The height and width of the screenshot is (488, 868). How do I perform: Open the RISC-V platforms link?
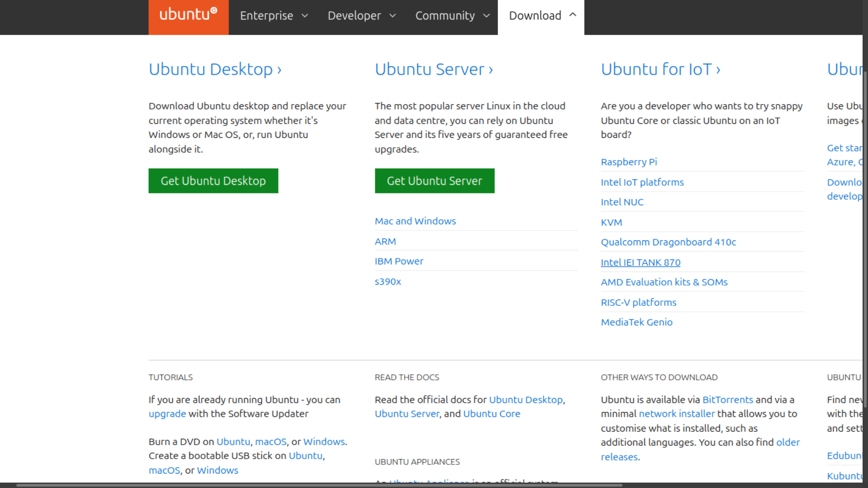pos(638,302)
